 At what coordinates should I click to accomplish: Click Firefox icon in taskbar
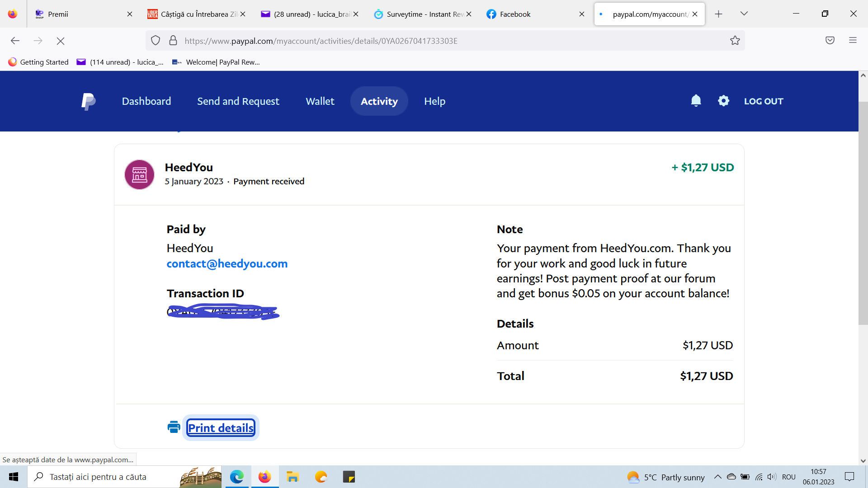click(265, 477)
